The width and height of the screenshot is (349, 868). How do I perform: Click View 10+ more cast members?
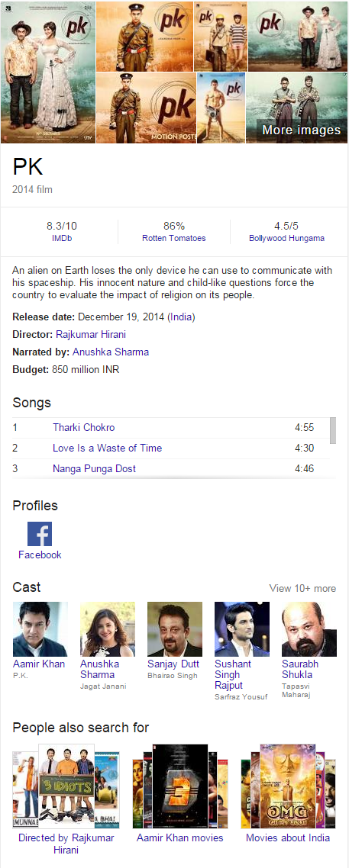(x=302, y=588)
